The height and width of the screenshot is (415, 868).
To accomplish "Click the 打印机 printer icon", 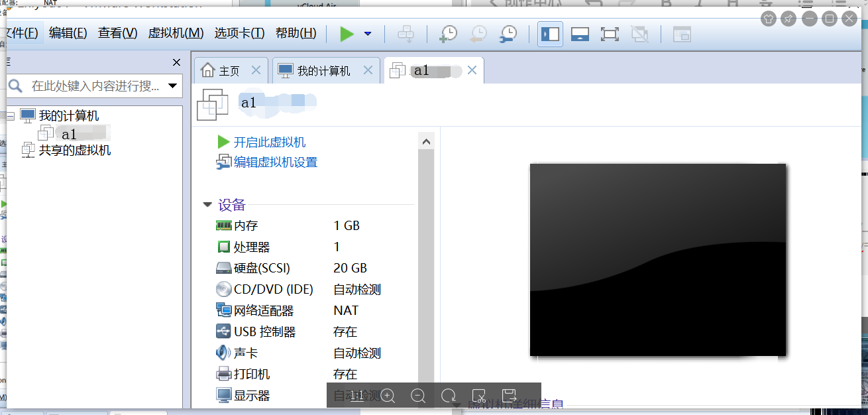I will pyautogui.click(x=223, y=374).
